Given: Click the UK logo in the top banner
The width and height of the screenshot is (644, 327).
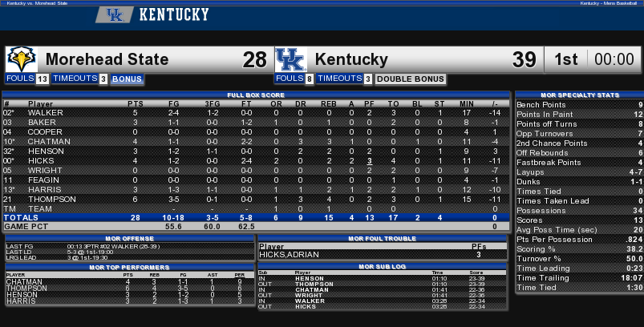Looking at the screenshot, I should coord(114,14).
